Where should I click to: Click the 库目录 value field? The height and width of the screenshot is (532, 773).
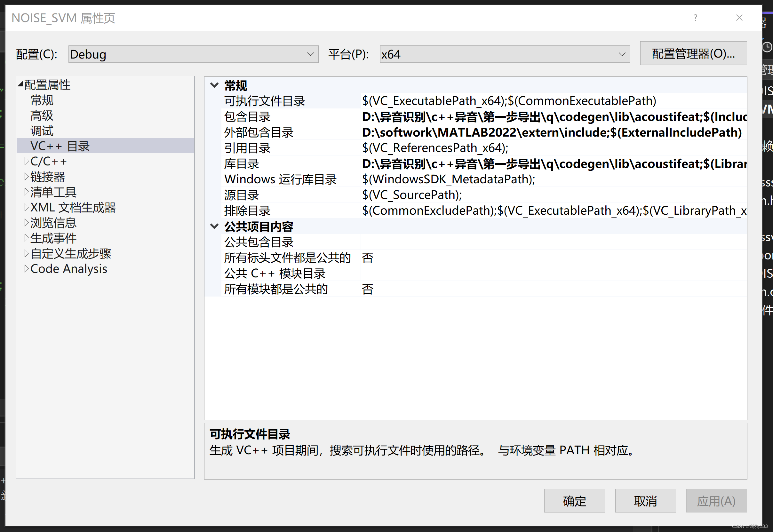click(553, 164)
